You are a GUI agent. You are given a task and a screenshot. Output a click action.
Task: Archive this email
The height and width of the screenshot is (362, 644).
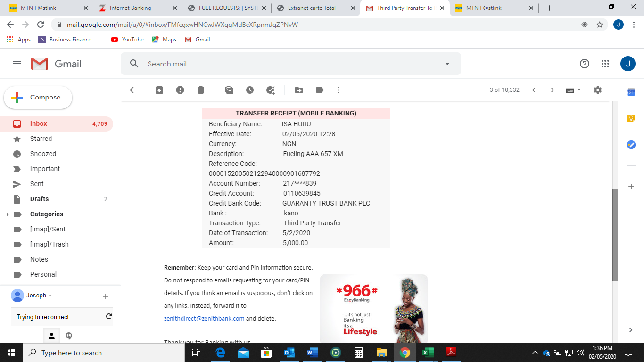159,90
